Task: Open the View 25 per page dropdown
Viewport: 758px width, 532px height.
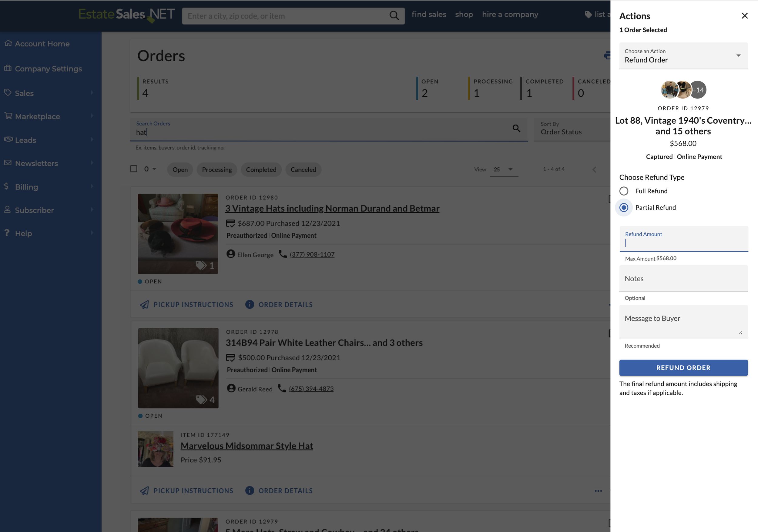Action: 504,170
